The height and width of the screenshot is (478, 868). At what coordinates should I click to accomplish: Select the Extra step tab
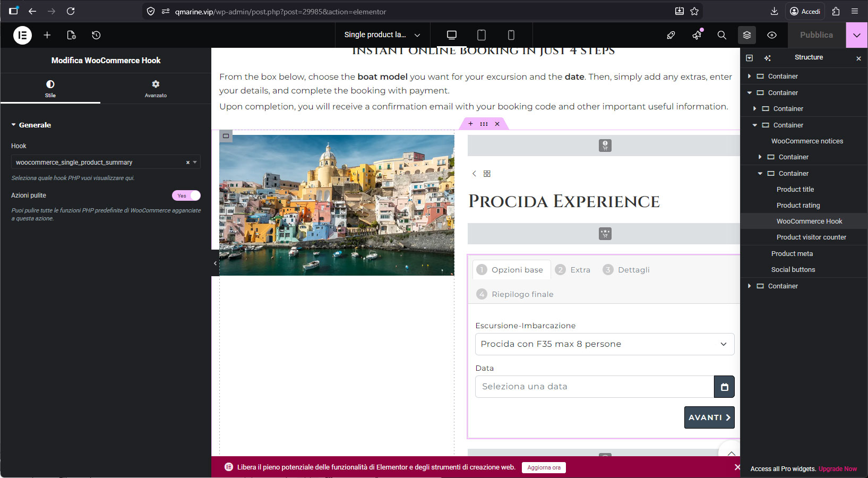(573, 270)
